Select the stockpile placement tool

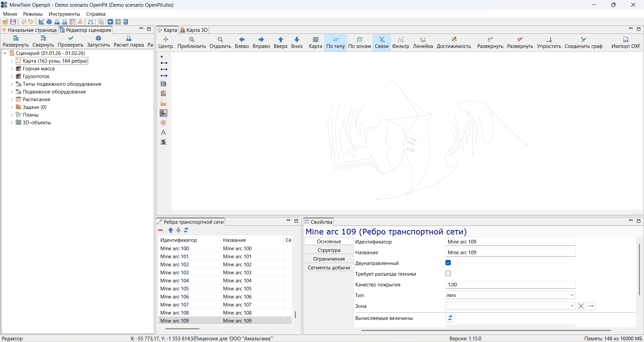(163, 93)
